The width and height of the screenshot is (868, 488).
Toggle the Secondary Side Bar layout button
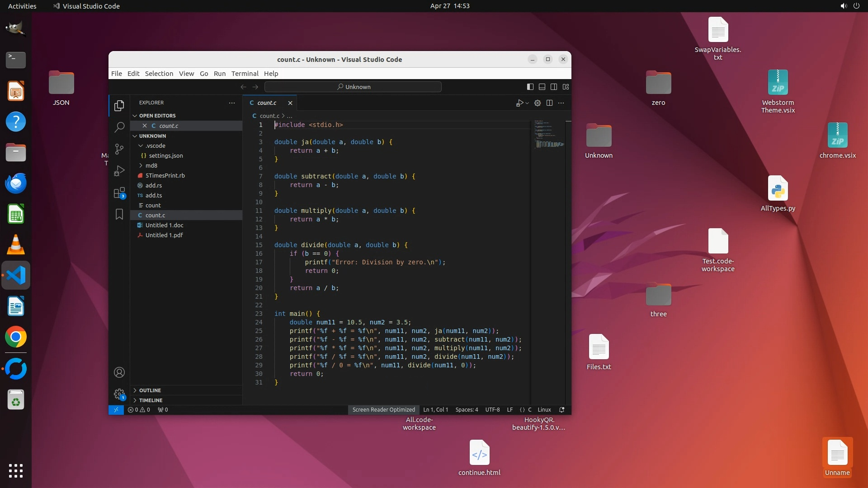(x=554, y=87)
